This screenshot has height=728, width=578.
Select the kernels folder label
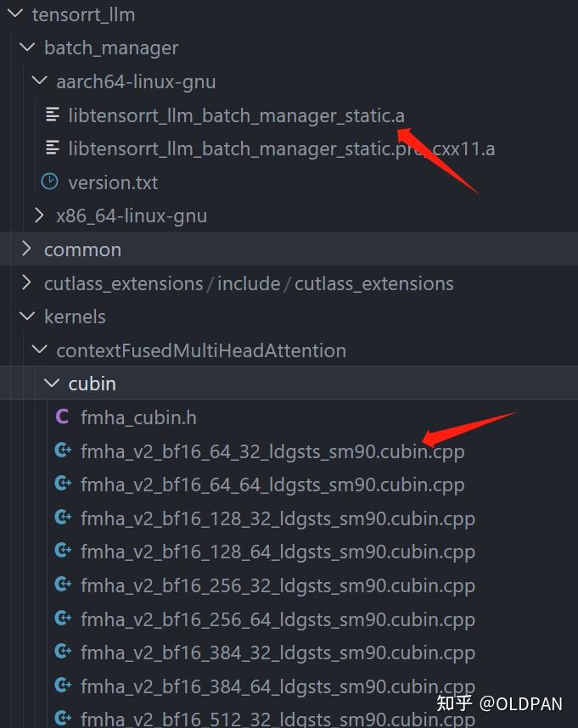(75, 316)
